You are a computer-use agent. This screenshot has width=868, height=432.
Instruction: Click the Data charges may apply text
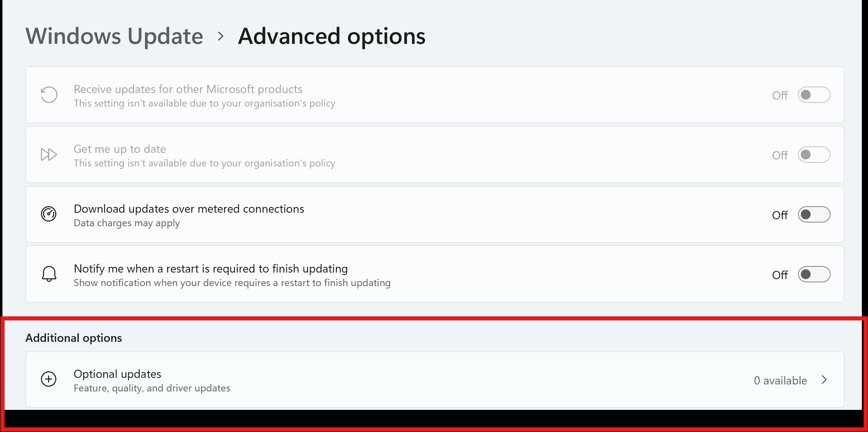(127, 223)
